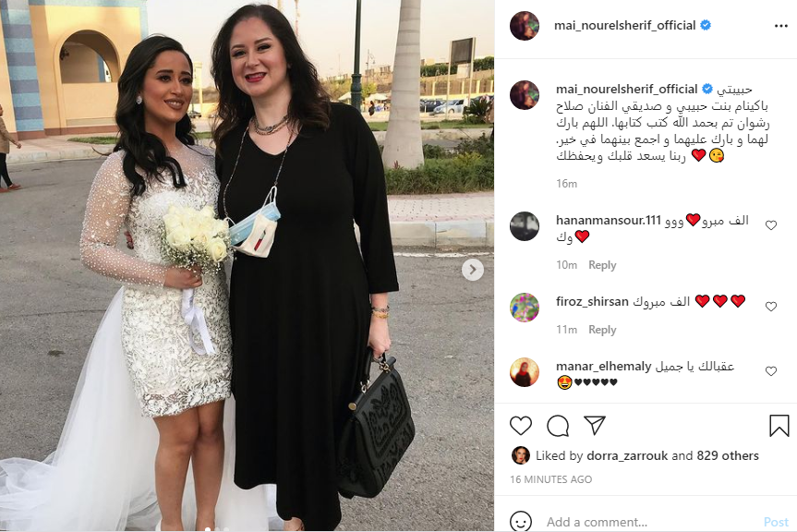
Task: Submit the comment with the Post button
Action: [x=776, y=522]
